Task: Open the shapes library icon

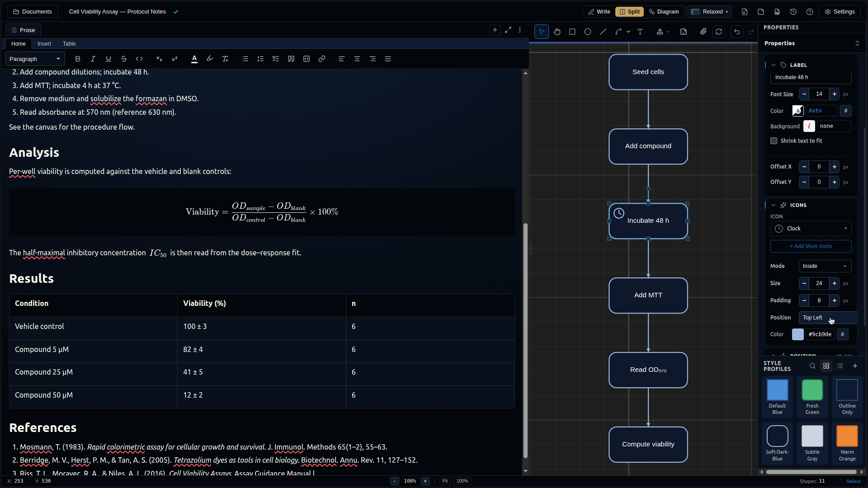Action: pyautogui.click(x=660, y=32)
